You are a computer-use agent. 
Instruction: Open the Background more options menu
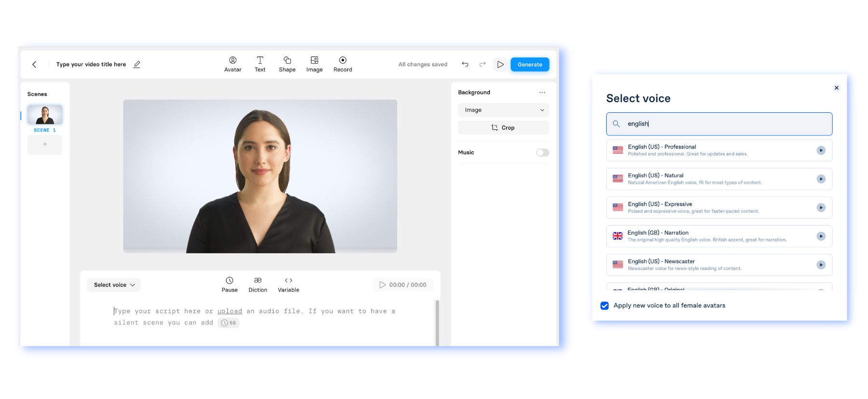coord(542,93)
